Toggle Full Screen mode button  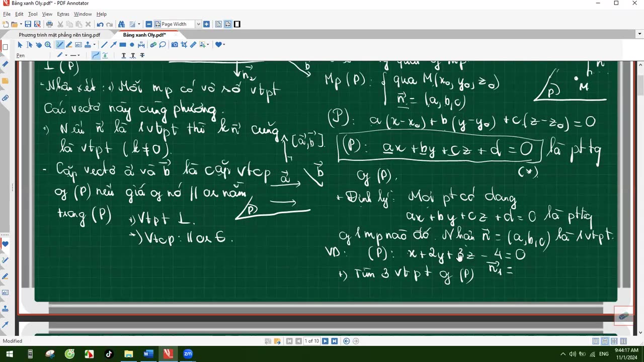tap(237, 24)
